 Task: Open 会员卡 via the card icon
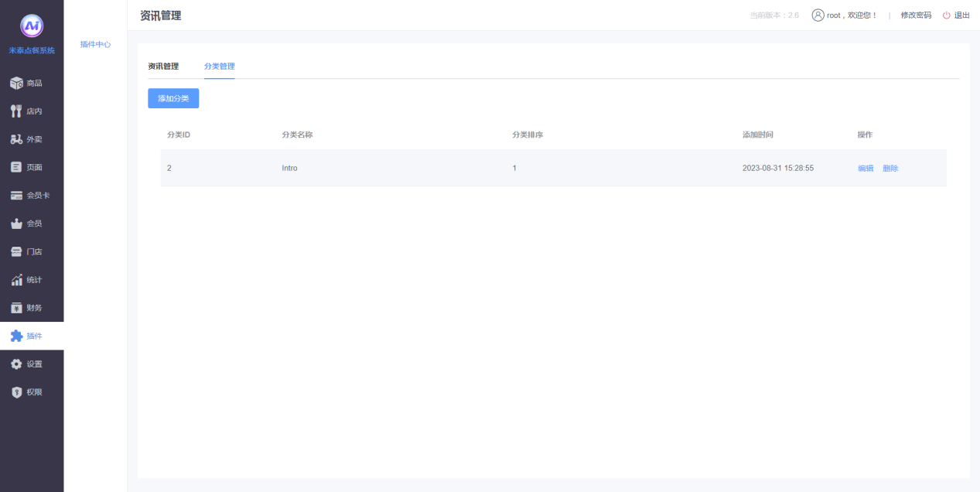point(16,196)
